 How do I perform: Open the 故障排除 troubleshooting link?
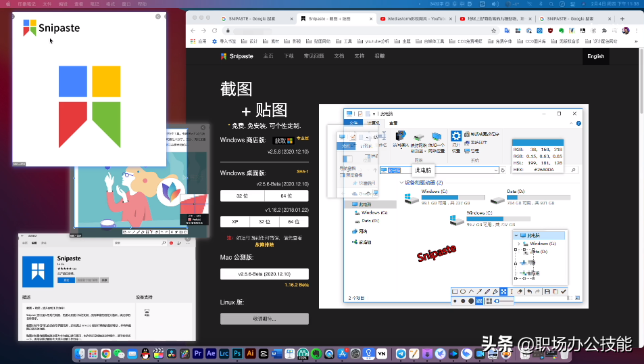tap(264, 245)
